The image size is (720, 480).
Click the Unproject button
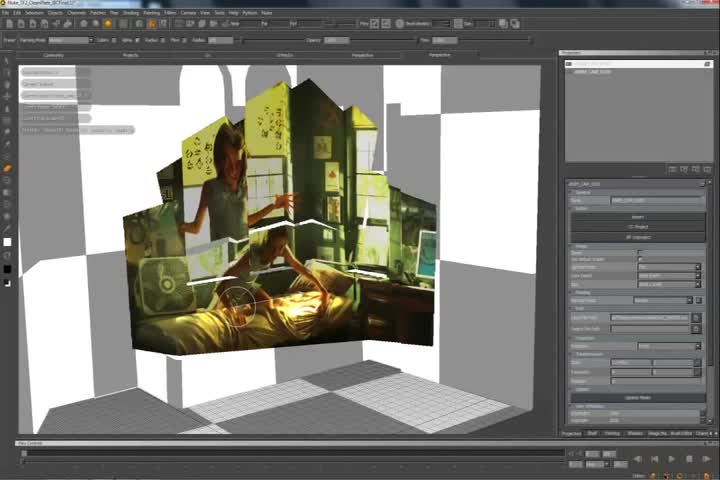coord(638,237)
